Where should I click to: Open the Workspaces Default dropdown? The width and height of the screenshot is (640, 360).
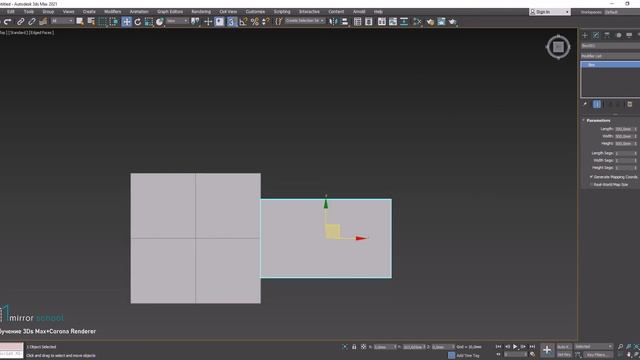621,12
